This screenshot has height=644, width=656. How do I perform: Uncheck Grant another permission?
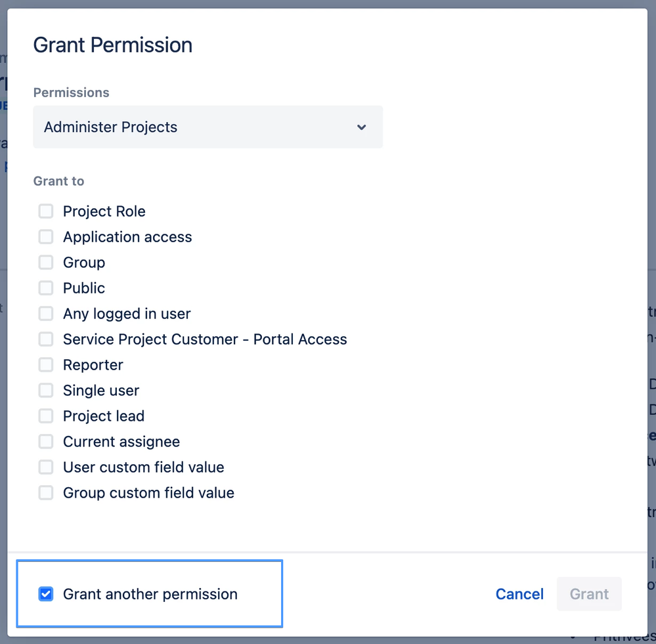pos(45,593)
